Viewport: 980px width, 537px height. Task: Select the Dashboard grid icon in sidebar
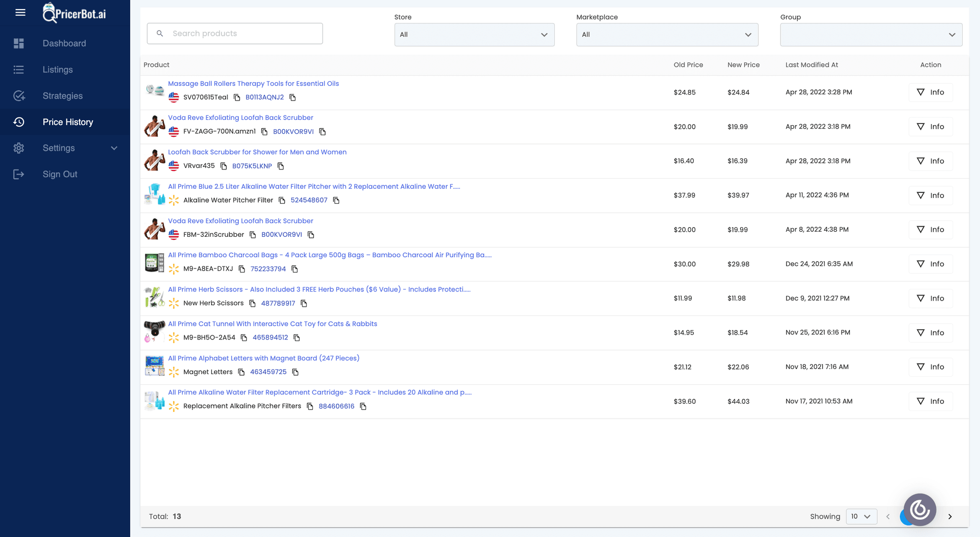(19, 43)
